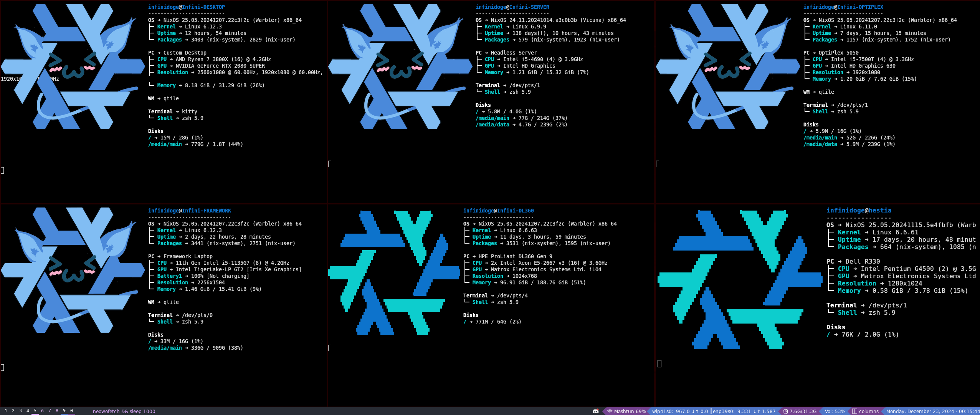Click the Wi-Fi signal icon beside Mashtun
980x415 pixels.
(610, 411)
